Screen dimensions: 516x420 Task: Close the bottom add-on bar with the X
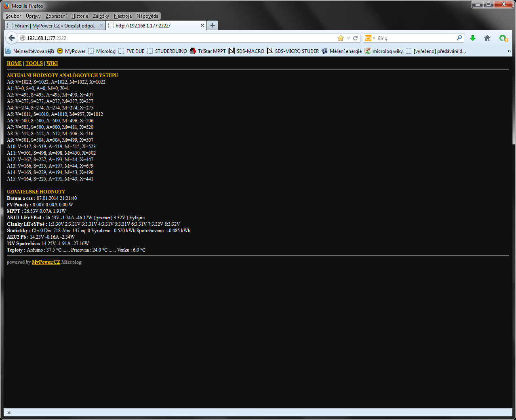tap(9, 413)
